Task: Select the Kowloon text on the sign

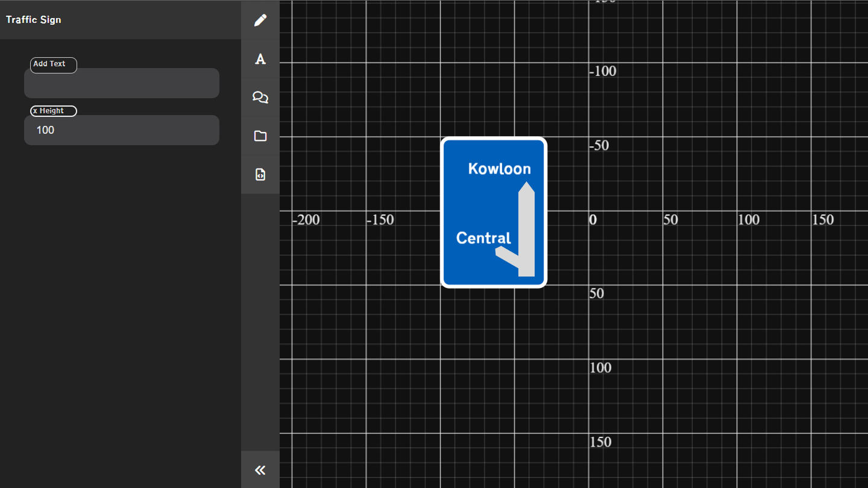Action: (x=499, y=169)
